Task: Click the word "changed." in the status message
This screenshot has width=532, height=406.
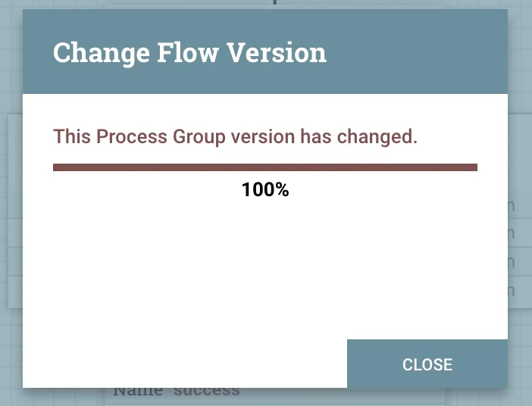Action: [377, 138]
